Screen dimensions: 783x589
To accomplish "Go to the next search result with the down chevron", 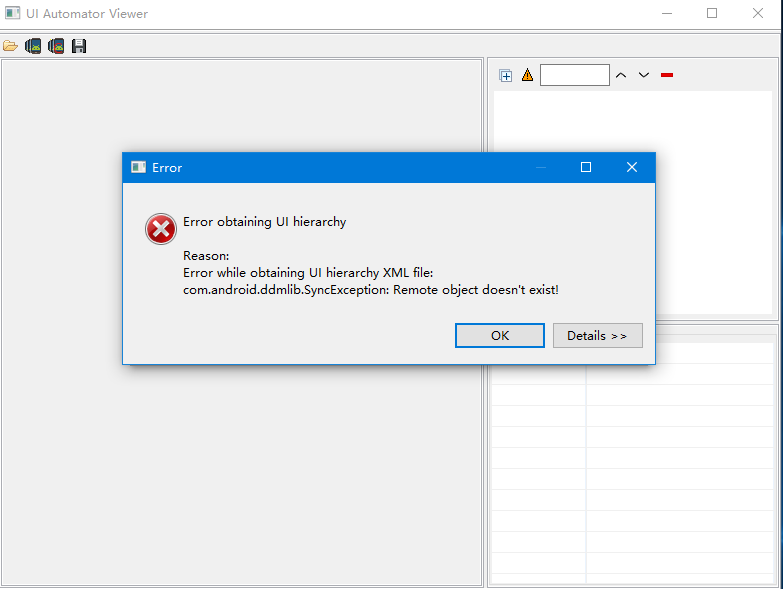I will click(644, 75).
